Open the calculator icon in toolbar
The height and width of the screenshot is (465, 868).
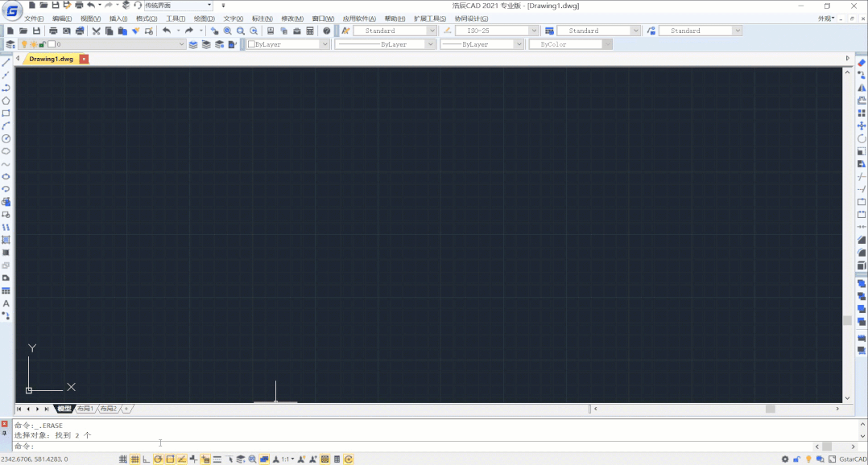point(310,31)
